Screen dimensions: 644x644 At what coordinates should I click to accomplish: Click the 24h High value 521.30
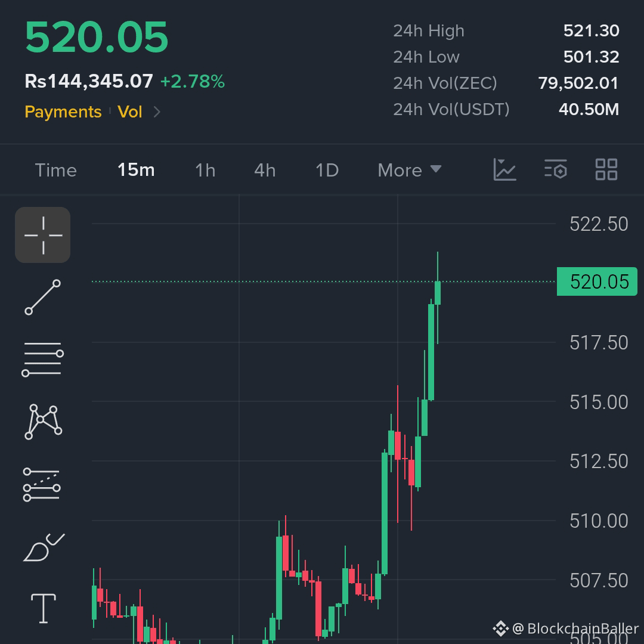pos(591,31)
